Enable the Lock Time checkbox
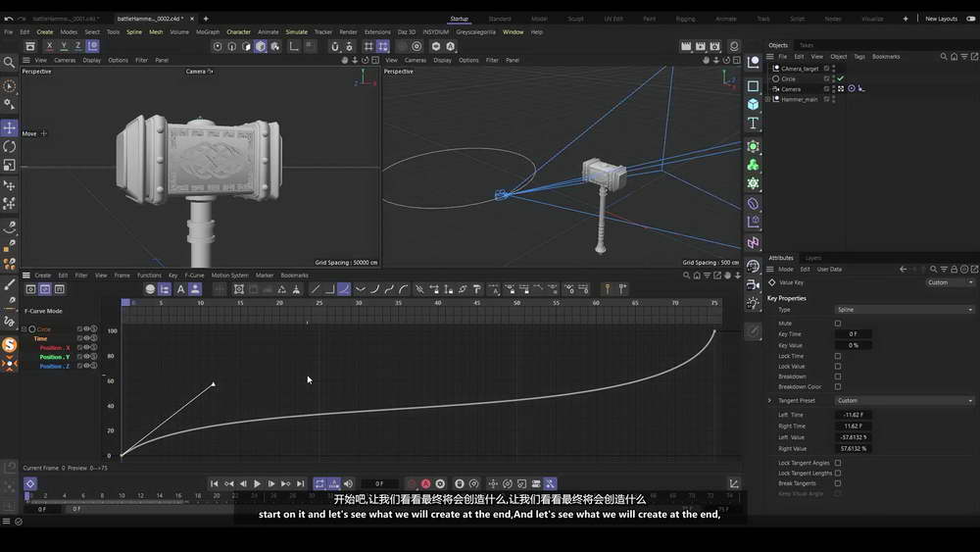980x552 pixels. (838, 356)
